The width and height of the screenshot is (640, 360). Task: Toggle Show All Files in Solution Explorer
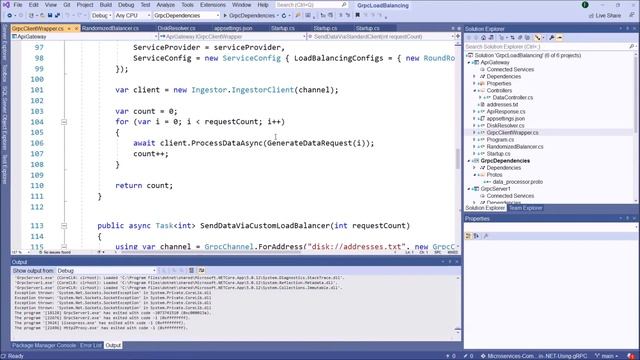click(x=527, y=38)
